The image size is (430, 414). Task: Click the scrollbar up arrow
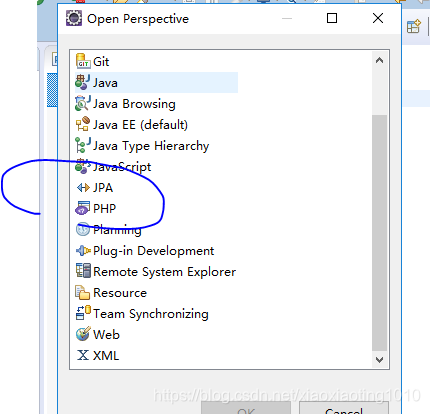click(379, 60)
